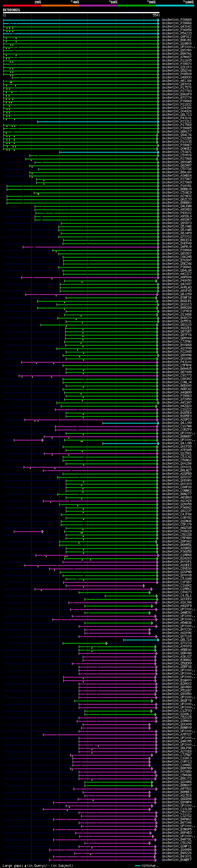Image resolution: width=197 pixels, height=868 pixels.
Task: Click the purple ~60% identity legend segment
Action: click(x=99, y=6)
